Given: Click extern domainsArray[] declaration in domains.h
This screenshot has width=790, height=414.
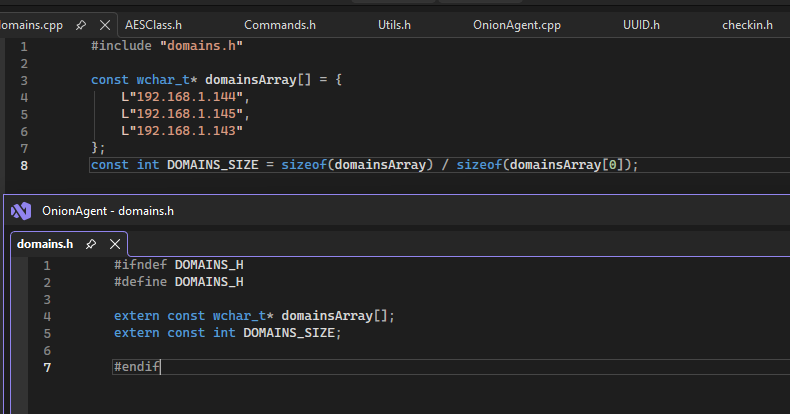Looking at the screenshot, I should click(x=254, y=316).
